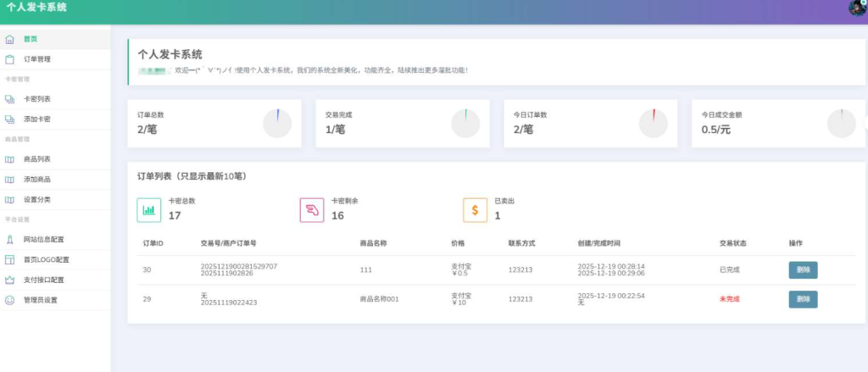The image size is (868, 372).
Task: Click the price ¥10 of order 29
Action: click(x=459, y=303)
